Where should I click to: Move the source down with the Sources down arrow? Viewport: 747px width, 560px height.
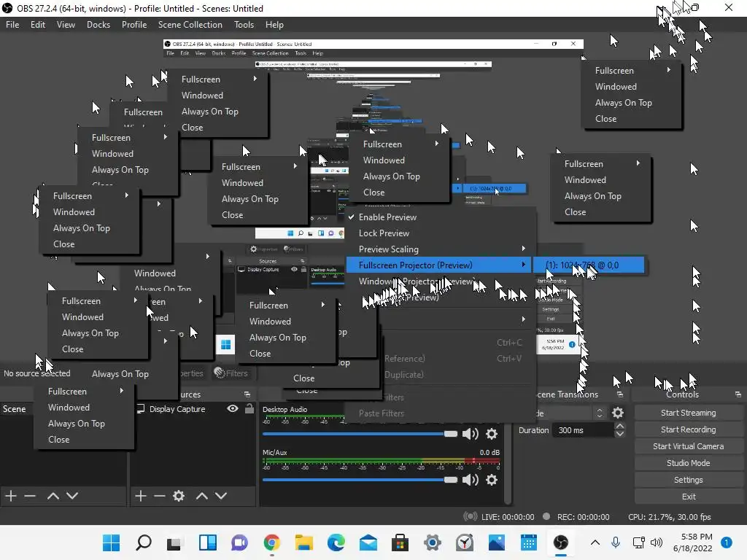221,496
